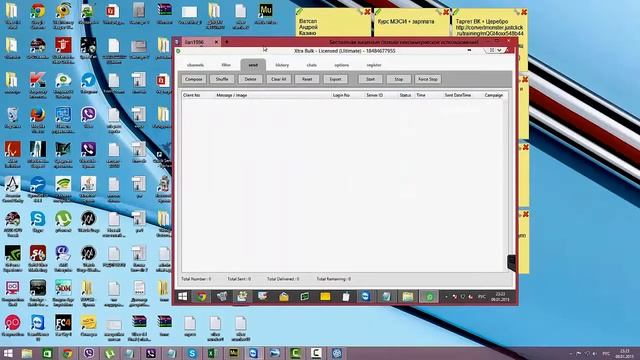This screenshot has width=640, height=360.
Task: Click TeamViewer icon in remote desktop taskbar
Action: click(365, 297)
